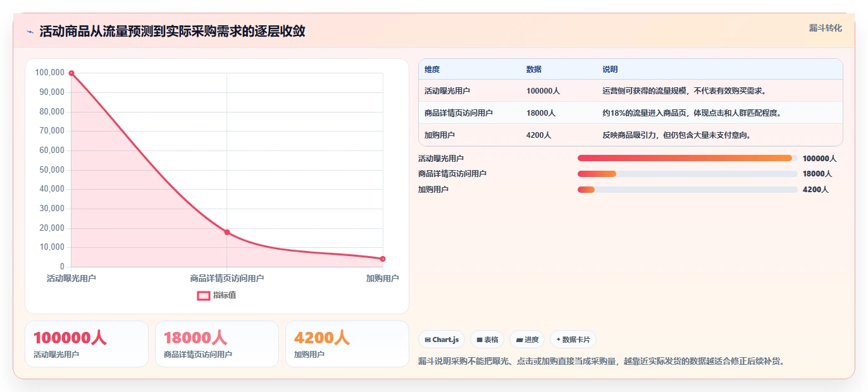The width and height of the screenshot is (868, 392).
Task: Click the title 活动商品从流量预测到实际采购需求的逐层收敛
Action: [x=172, y=32]
